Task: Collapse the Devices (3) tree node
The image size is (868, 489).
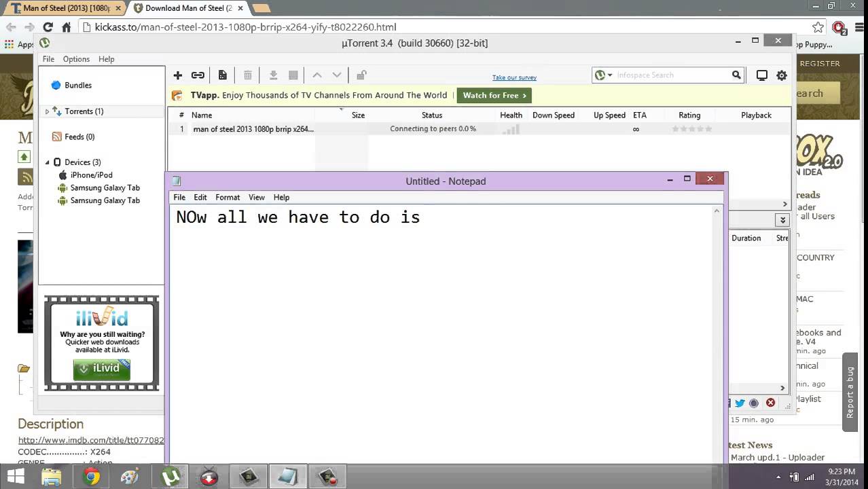Action: [48, 162]
